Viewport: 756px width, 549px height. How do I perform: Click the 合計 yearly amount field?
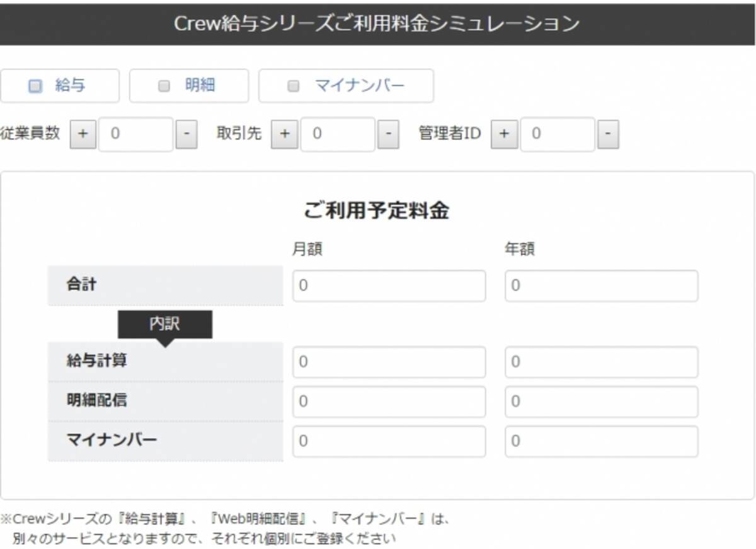(x=601, y=286)
